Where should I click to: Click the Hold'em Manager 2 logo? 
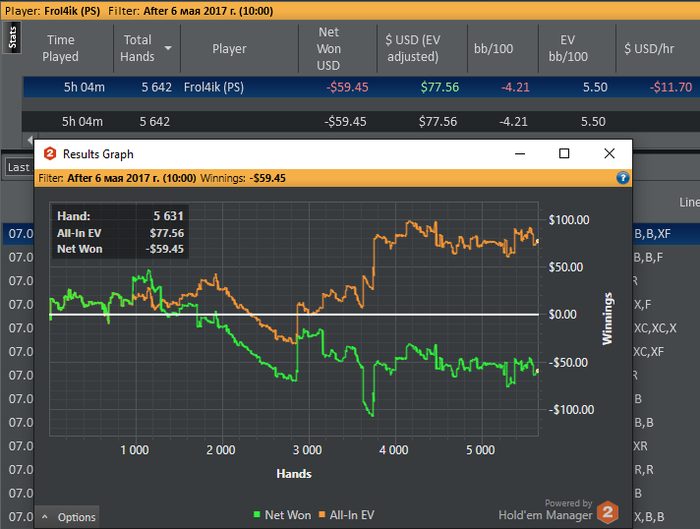tap(608, 512)
